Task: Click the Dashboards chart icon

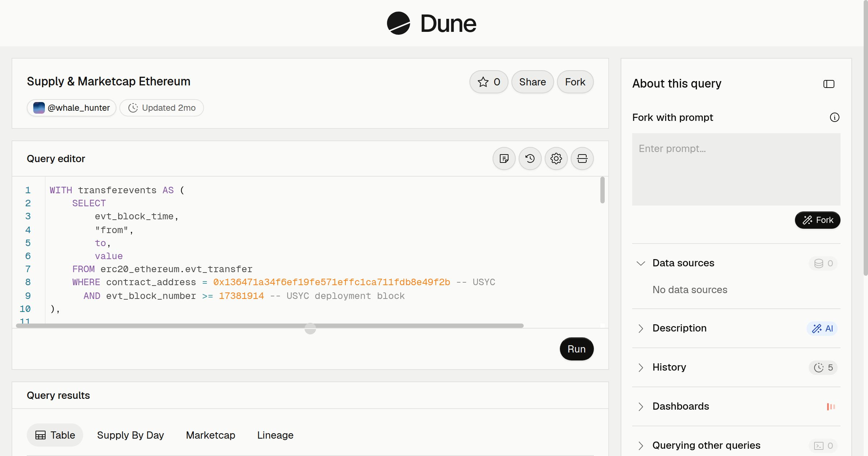Action: (x=831, y=406)
